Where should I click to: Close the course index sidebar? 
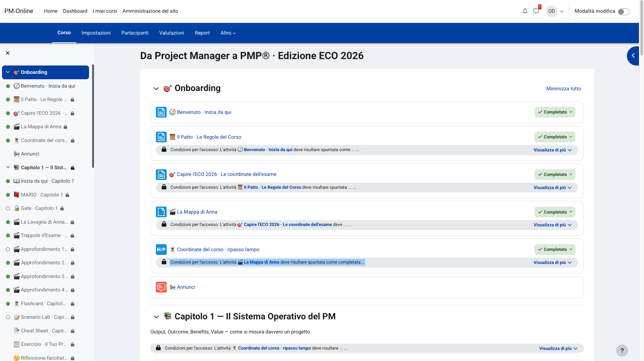tap(8, 53)
